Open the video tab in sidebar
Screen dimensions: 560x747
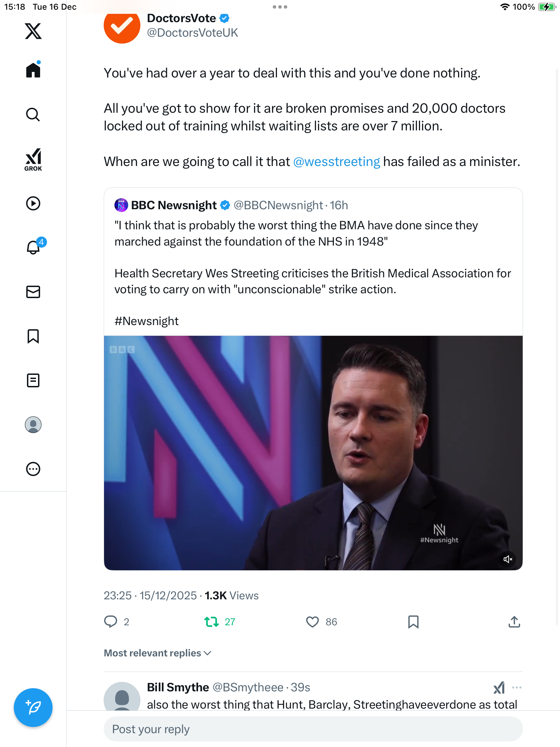33,203
